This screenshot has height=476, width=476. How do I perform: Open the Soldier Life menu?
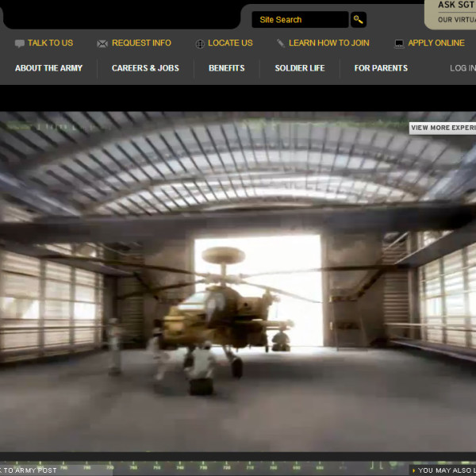pyautogui.click(x=300, y=68)
